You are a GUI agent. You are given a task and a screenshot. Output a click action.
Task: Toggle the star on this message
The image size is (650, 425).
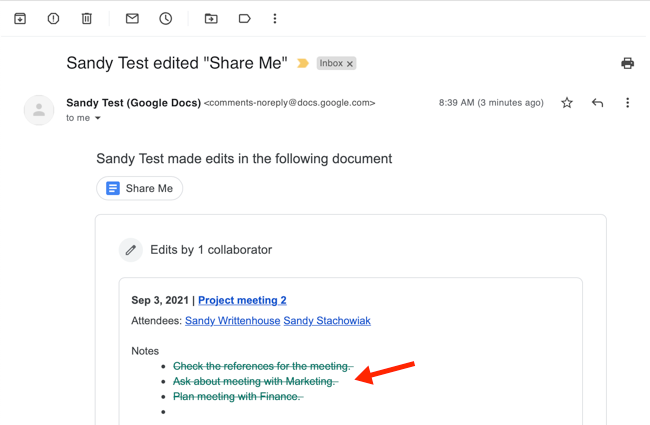567,103
